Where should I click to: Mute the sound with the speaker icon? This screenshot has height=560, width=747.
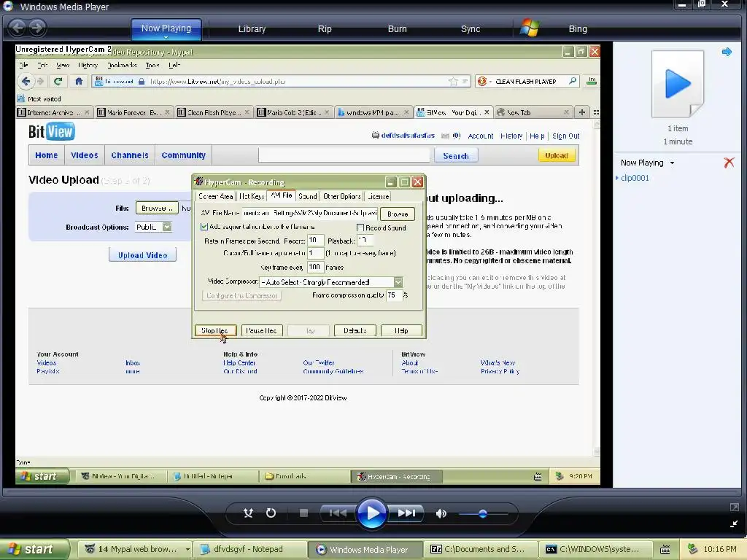pyautogui.click(x=441, y=513)
